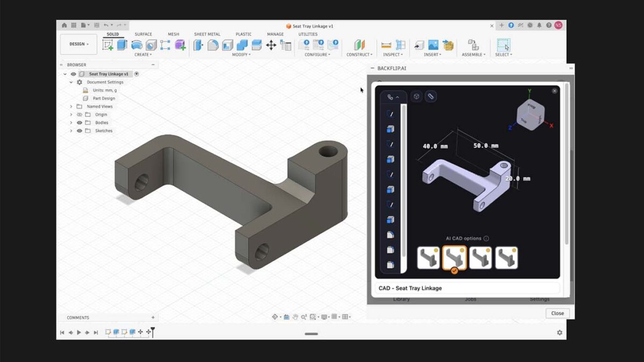Viewport: 644px width, 362px height.
Task: Select the Extrude tool
Action: pyautogui.click(x=122, y=45)
